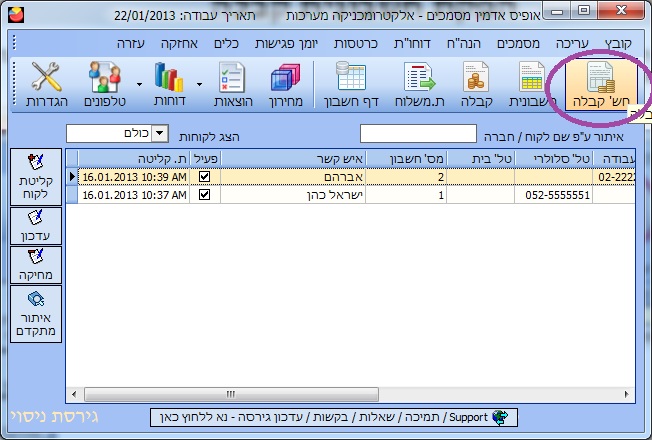
Task: Open the דוחו"ת menu
Action: click(x=412, y=43)
